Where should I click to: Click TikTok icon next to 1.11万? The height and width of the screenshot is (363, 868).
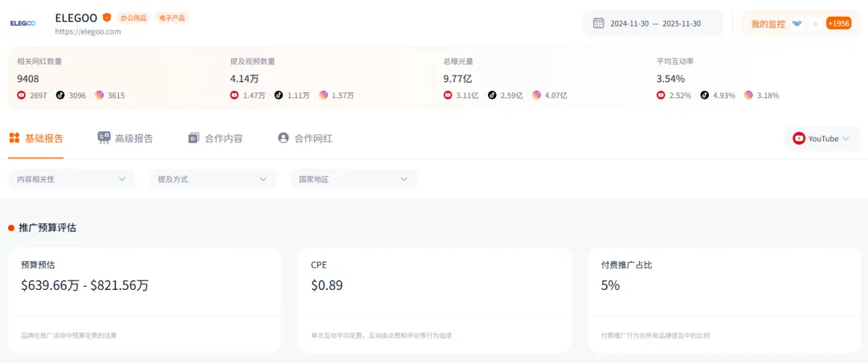[279, 96]
